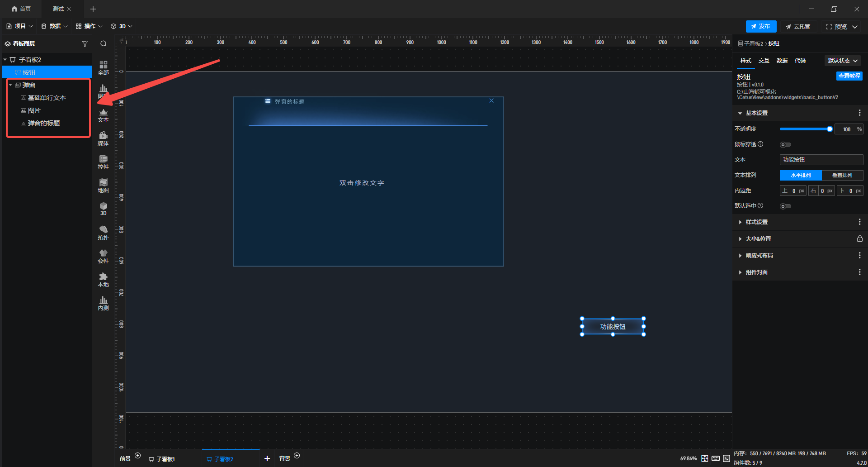Open the 地图 (map) component category

click(x=103, y=186)
